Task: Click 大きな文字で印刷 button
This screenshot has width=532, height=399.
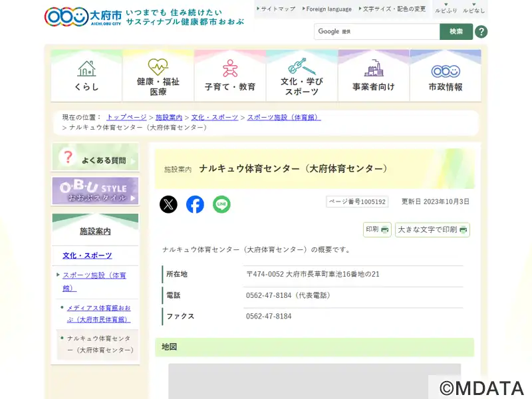Action: [x=432, y=229]
